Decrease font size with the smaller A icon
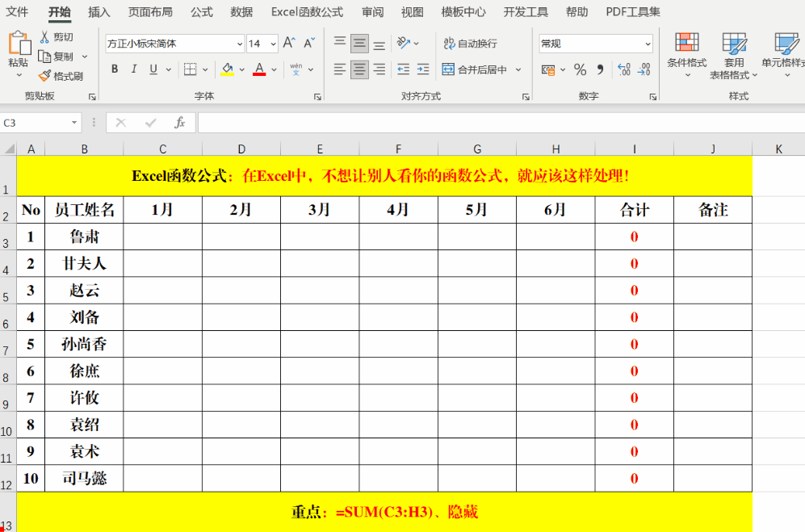 (x=309, y=43)
